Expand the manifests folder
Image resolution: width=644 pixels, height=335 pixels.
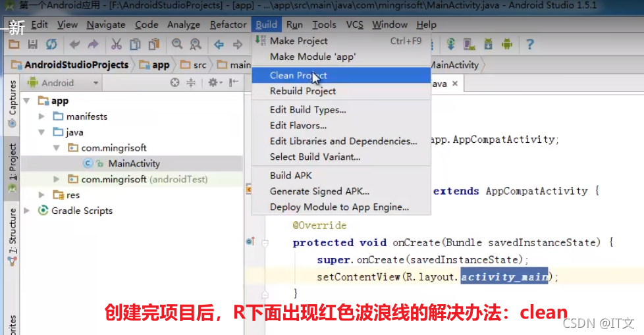[41, 116]
